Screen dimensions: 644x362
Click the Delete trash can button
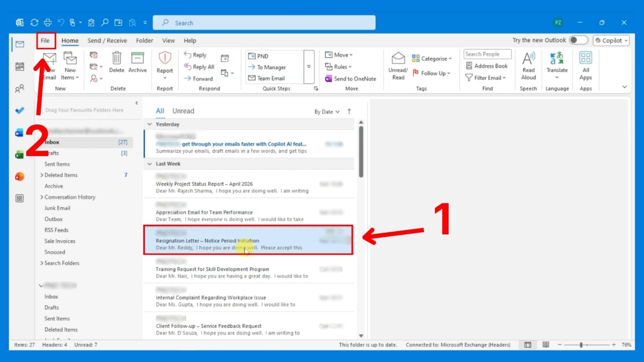116,62
